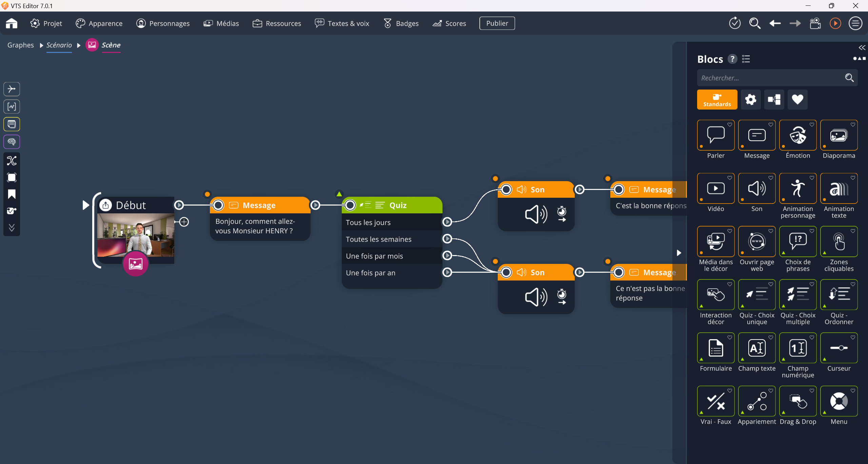Click the orange preview play icon

[835, 23]
